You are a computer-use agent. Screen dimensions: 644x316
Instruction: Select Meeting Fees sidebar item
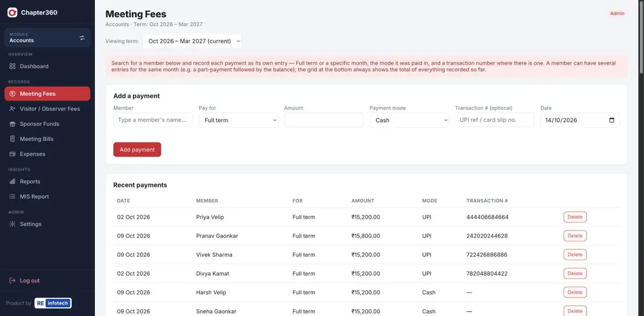point(47,94)
